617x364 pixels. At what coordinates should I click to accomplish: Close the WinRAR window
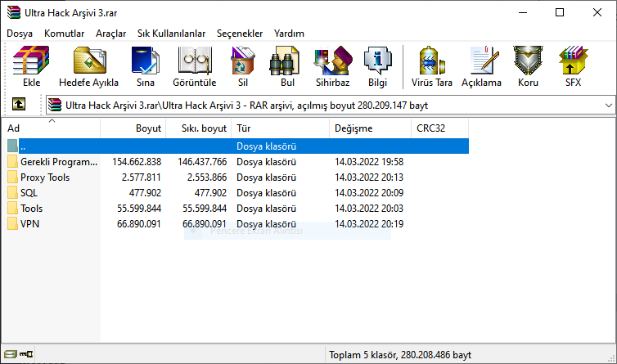coord(597,12)
